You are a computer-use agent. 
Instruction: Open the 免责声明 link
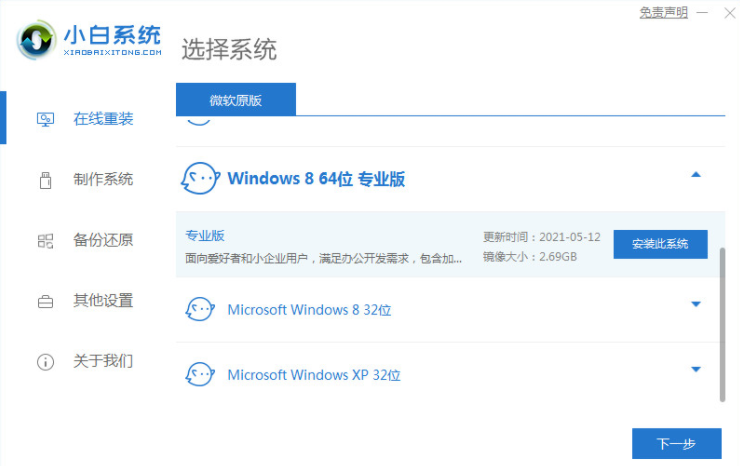tap(664, 13)
